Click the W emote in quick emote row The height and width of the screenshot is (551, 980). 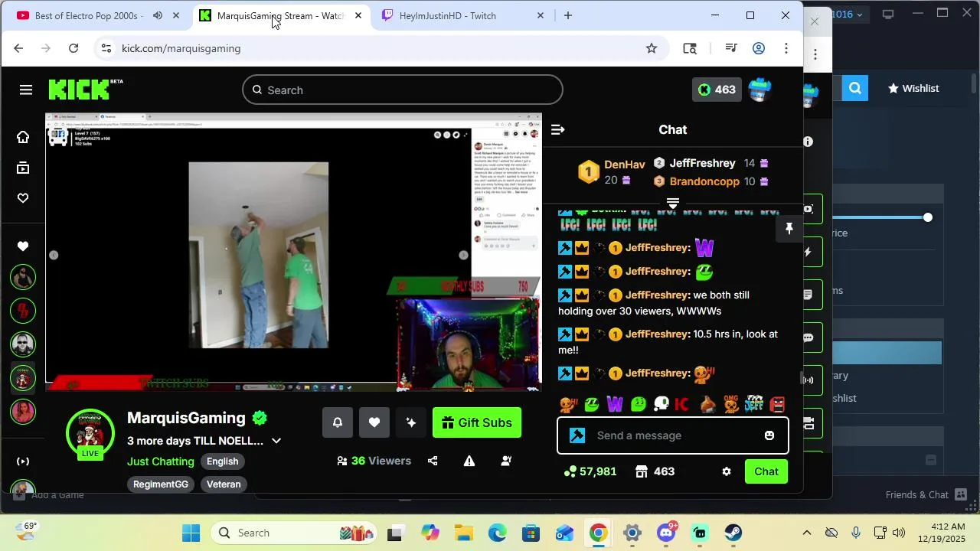click(x=615, y=404)
